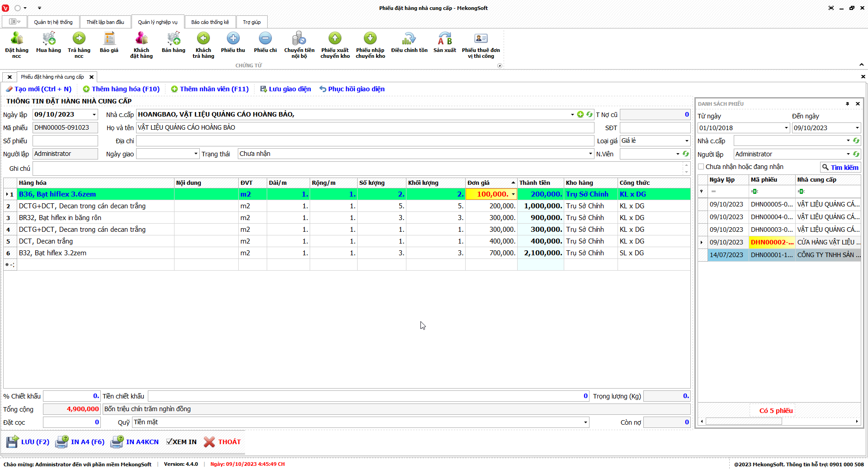This screenshot has width=868, height=469.
Task: Open the Loại giá dropdown
Action: (x=687, y=141)
